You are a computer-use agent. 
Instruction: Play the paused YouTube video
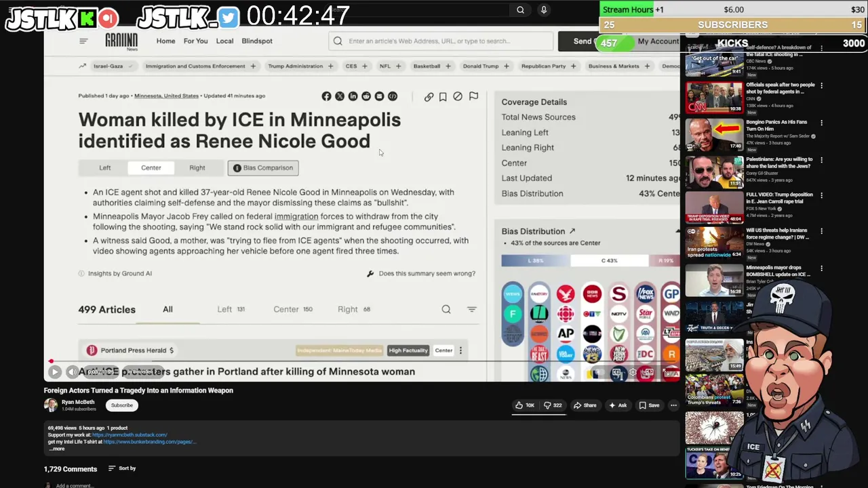(55, 371)
